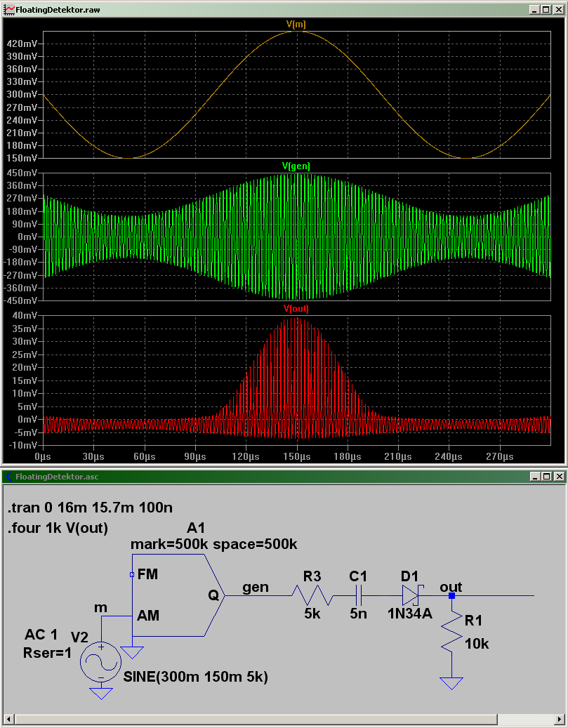Click the 0µs time axis label
This screenshot has height=728, width=568.
click(43, 457)
